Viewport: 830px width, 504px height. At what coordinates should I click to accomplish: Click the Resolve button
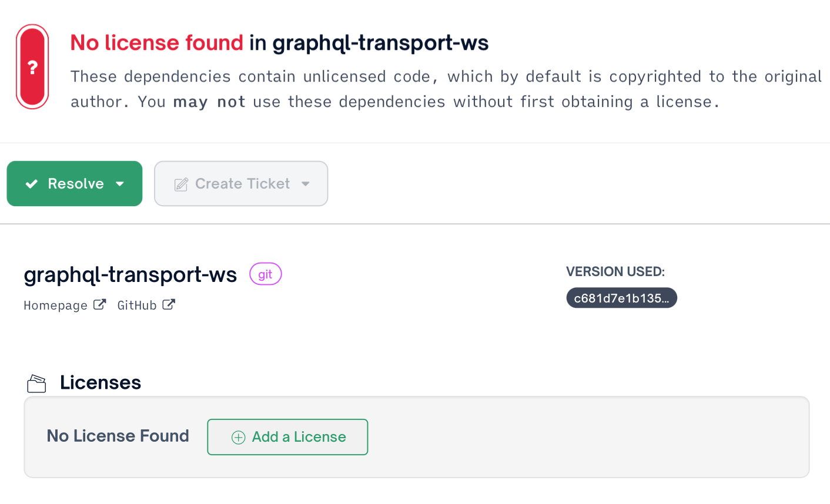click(x=74, y=183)
